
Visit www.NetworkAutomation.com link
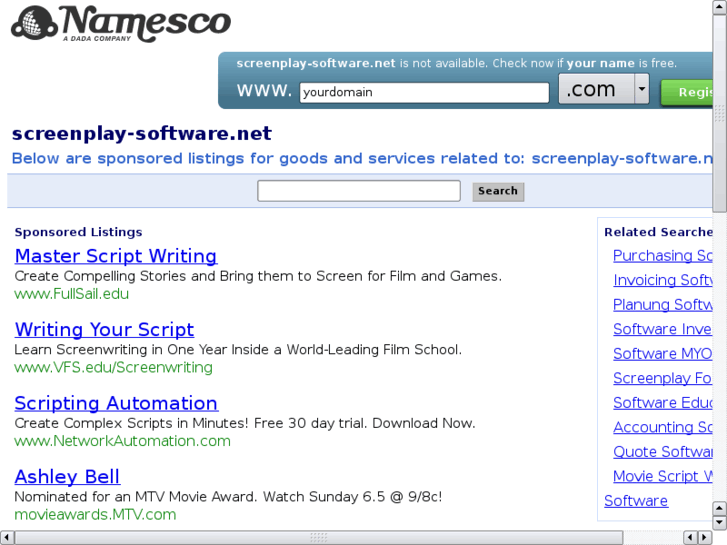click(x=122, y=441)
